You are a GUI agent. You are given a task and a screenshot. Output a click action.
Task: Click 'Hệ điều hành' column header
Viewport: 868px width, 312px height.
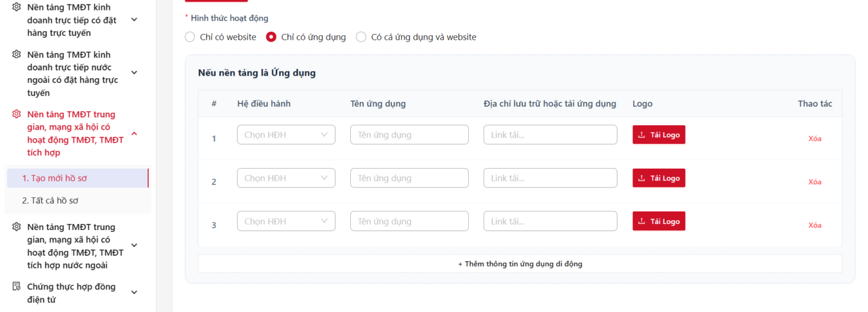point(263,104)
